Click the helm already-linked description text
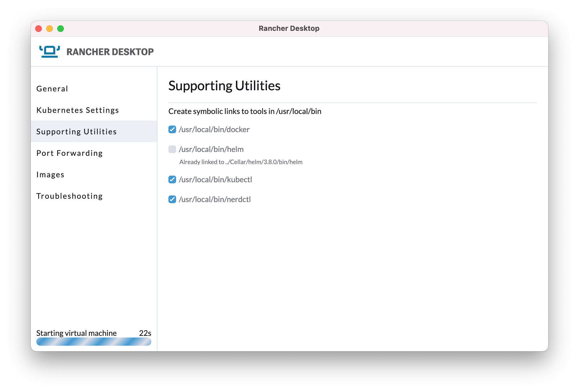Screen dimensions: 579x392 click(241, 162)
